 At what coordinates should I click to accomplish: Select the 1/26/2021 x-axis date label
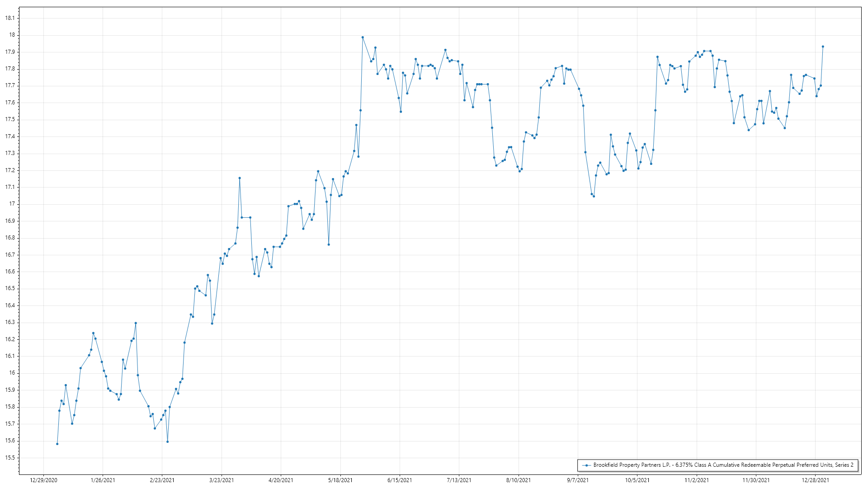click(103, 480)
